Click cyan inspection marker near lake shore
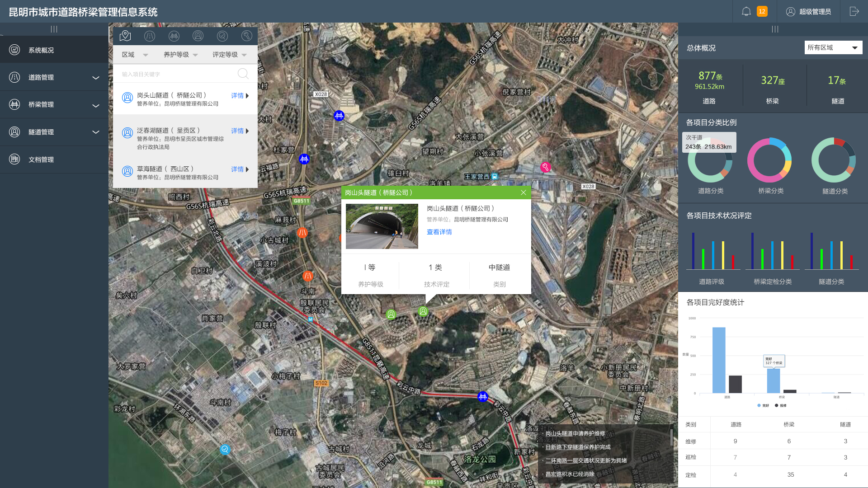 tap(225, 449)
